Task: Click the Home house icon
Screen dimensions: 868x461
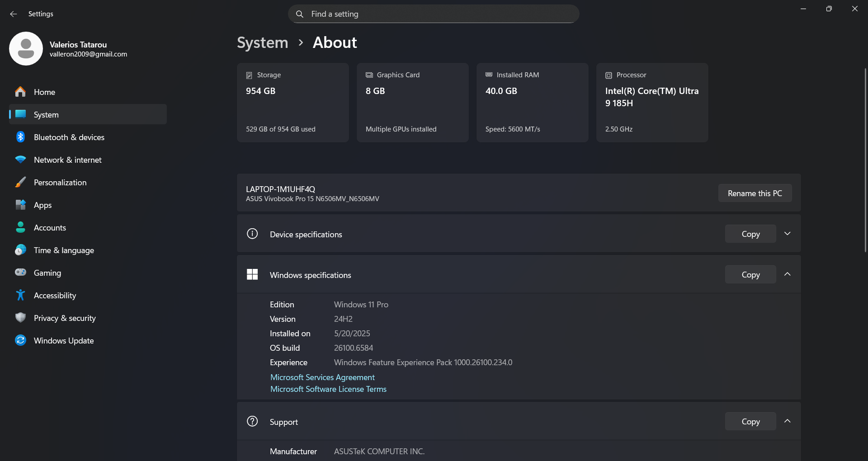Action: pos(20,92)
